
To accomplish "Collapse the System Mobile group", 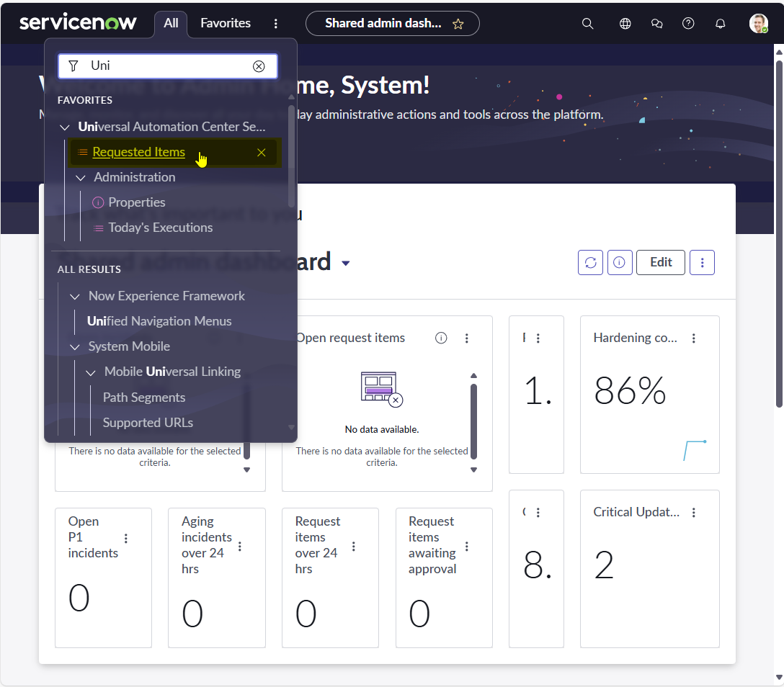I will (74, 347).
